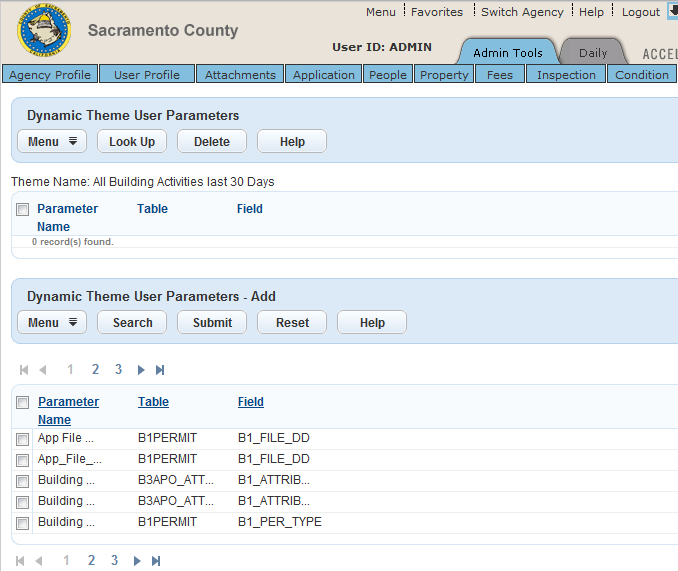Go to next page in upper pagination
The height and width of the screenshot is (571, 678).
pos(141,370)
